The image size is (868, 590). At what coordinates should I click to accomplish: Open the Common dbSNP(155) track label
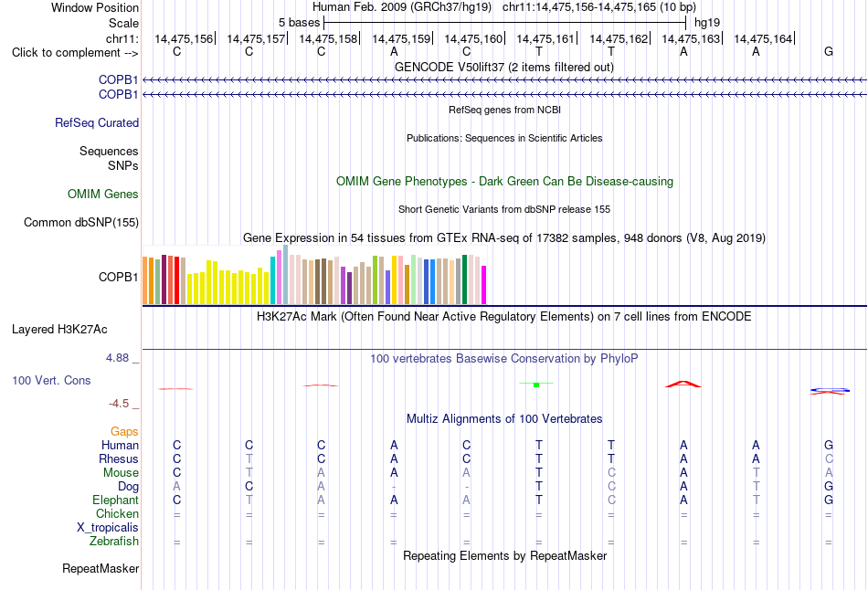[81, 223]
